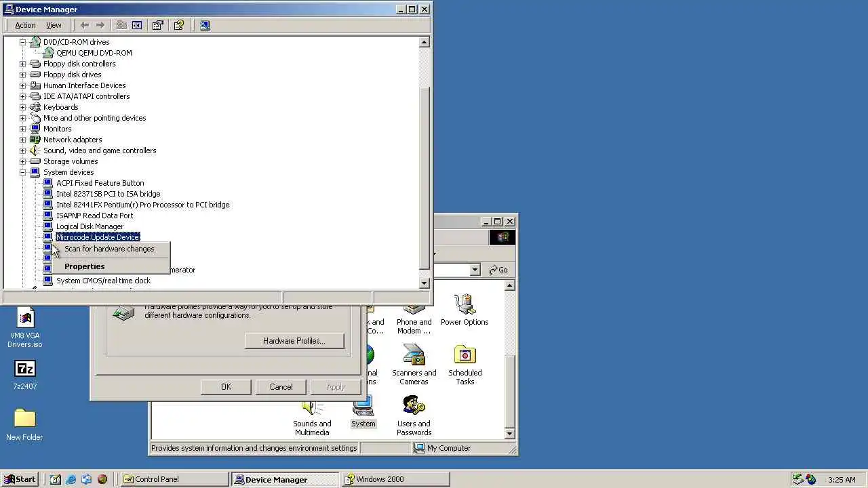
Task: Click the Go button in Control Panel
Action: (x=498, y=270)
